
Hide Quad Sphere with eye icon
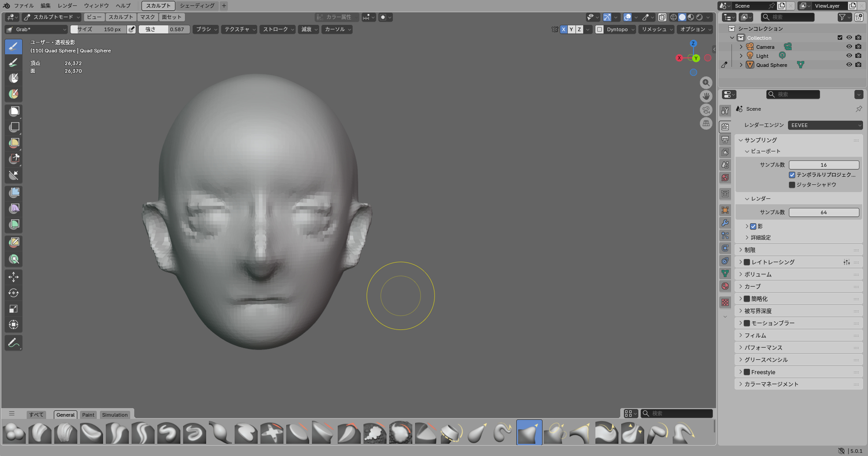pos(849,65)
